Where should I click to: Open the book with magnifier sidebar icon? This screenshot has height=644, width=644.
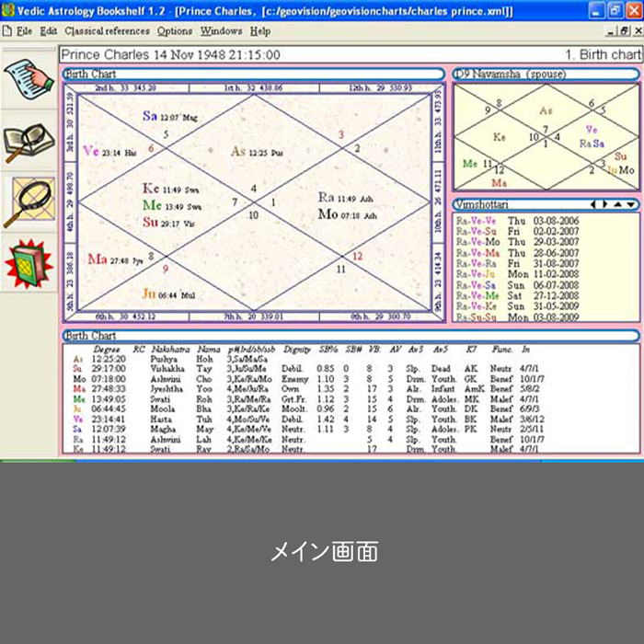point(29,142)
